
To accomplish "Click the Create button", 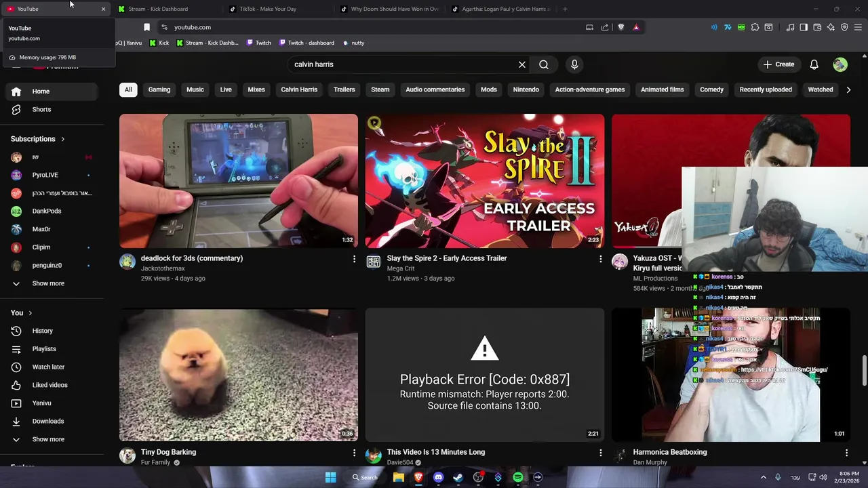I will pyautogui.click(x=778, y=64).
